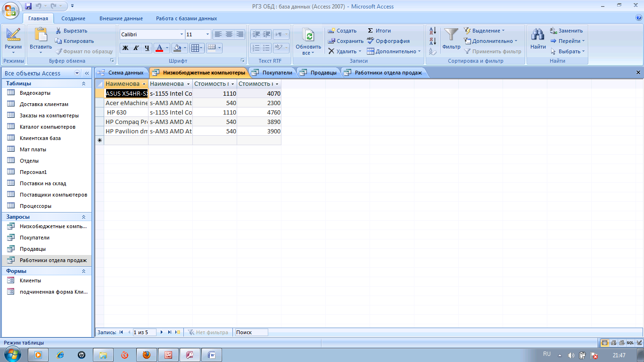Sort ascending А-Я
Screen dimensions: 644x362
point(433,31)
